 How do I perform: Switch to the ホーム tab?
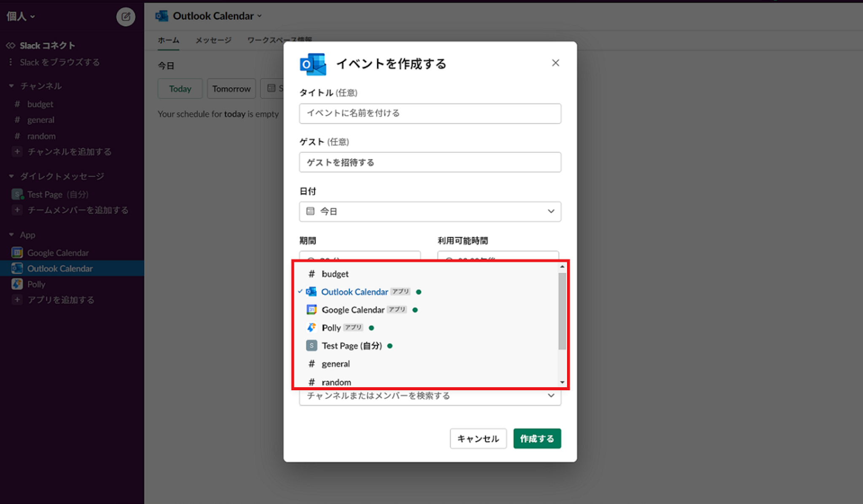(168, 40)
